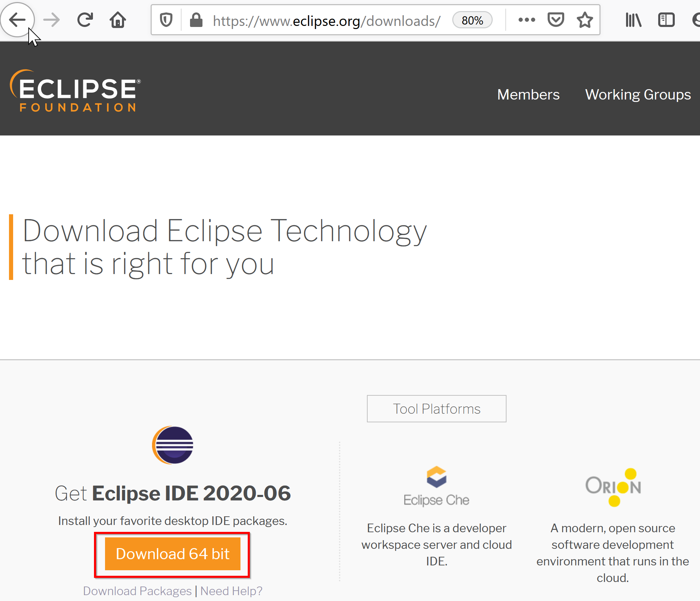Click the Eclipse IDE sphere logo
The image size is (700, 601).
point(173,445)
